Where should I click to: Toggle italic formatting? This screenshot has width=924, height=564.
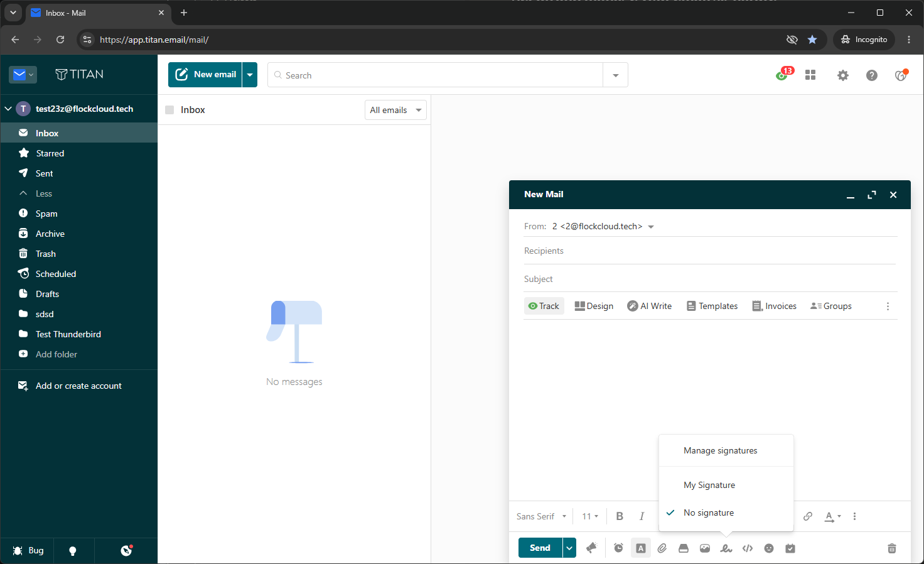642,516
